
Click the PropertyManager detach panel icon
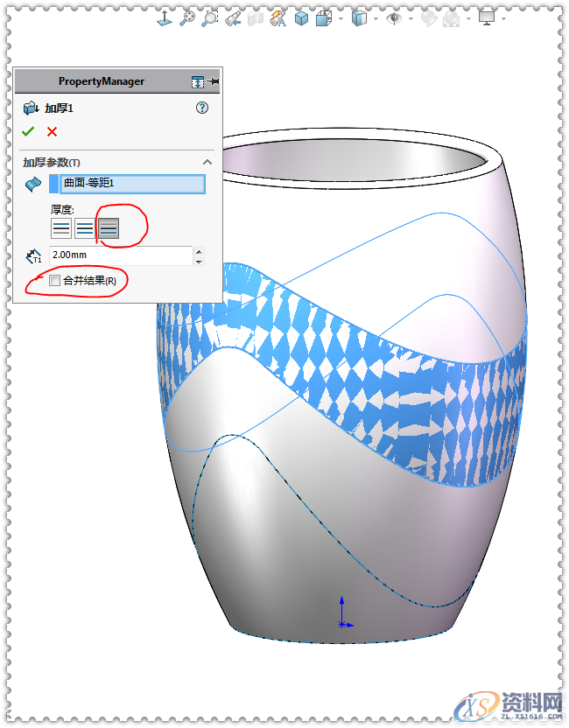pos(198,81)
